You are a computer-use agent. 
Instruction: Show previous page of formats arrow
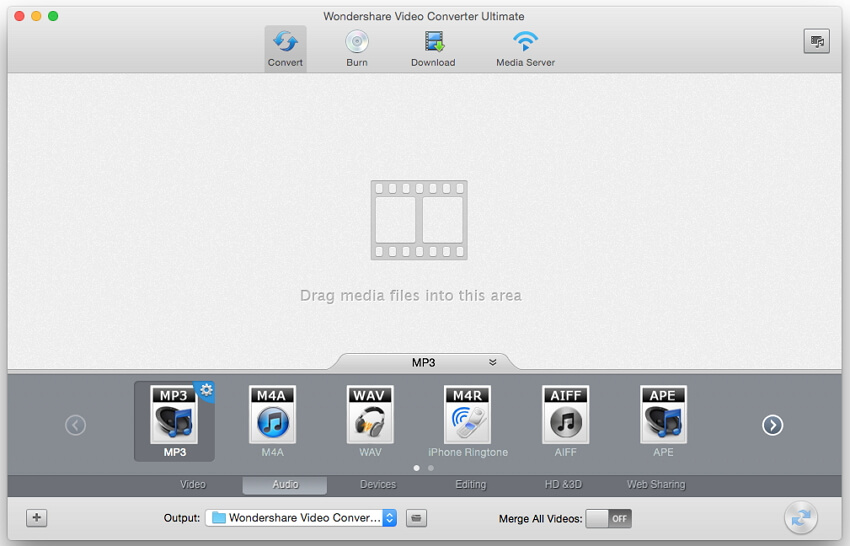coord(75,425)
